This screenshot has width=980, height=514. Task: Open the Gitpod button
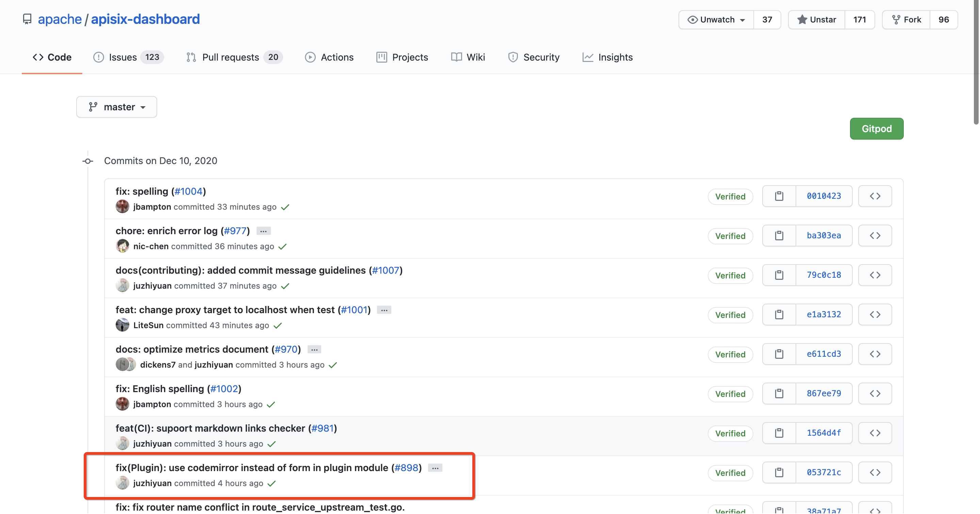coord(877,129)
